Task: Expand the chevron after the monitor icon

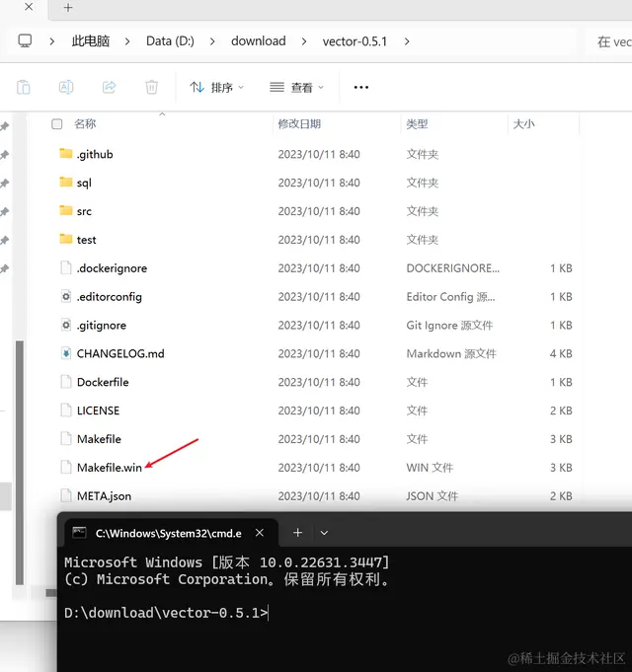Action: pos(52,41)
